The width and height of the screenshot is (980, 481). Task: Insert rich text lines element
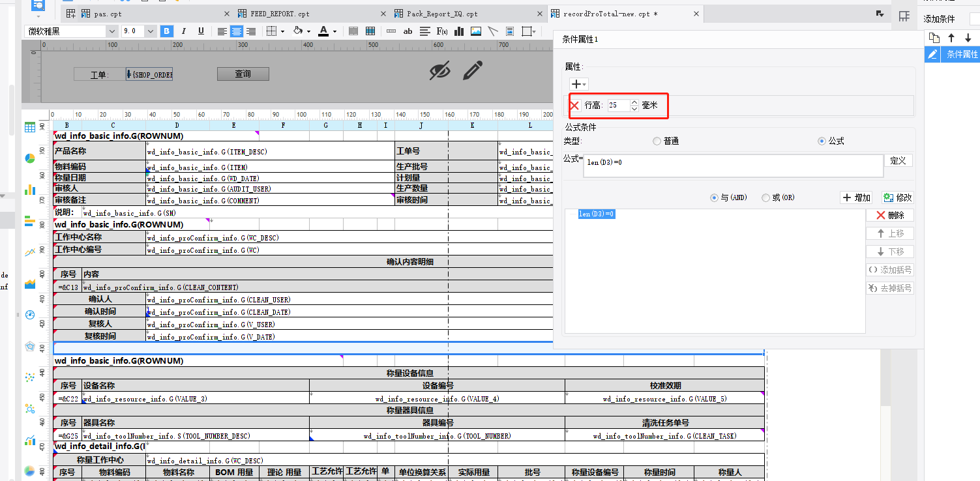click(425, 31)
